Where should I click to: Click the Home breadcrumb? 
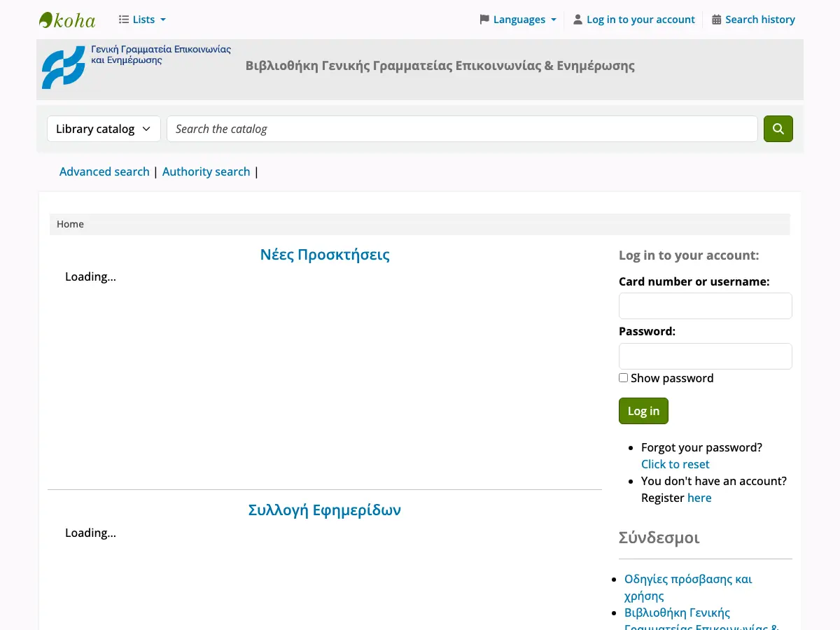tap(70, 224)
